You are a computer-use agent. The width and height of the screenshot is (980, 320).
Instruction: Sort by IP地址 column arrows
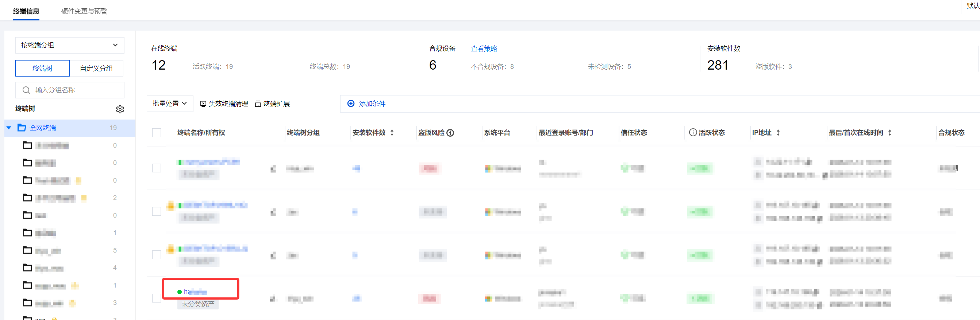pyautogui.click(x=778, y=133)
